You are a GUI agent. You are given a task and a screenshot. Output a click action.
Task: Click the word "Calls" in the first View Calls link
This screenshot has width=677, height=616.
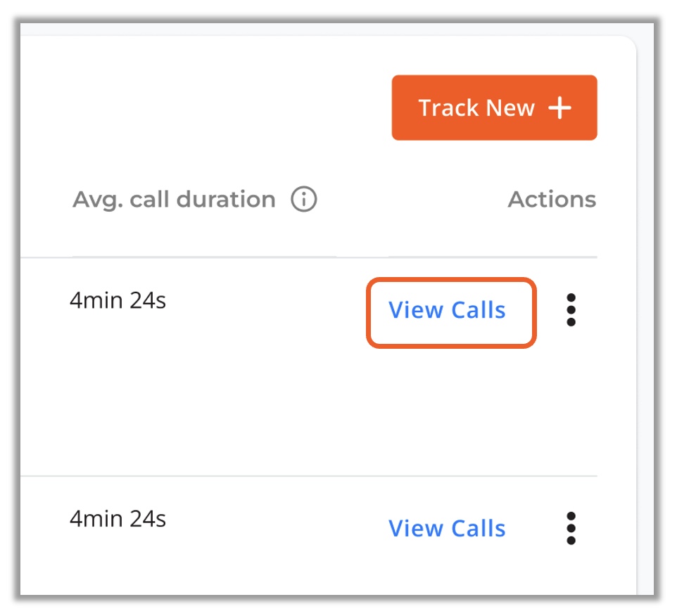[478, 310]
